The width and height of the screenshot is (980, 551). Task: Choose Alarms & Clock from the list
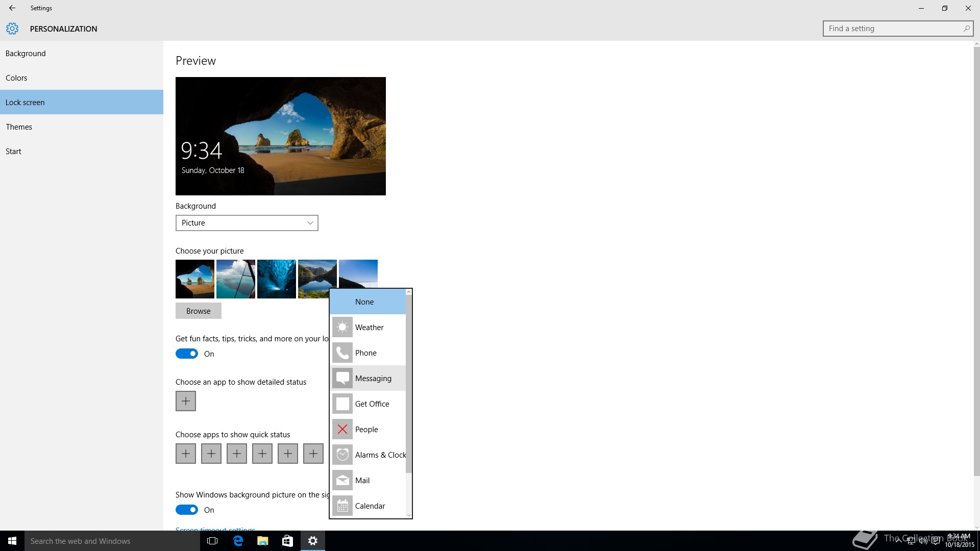point(367,455)
